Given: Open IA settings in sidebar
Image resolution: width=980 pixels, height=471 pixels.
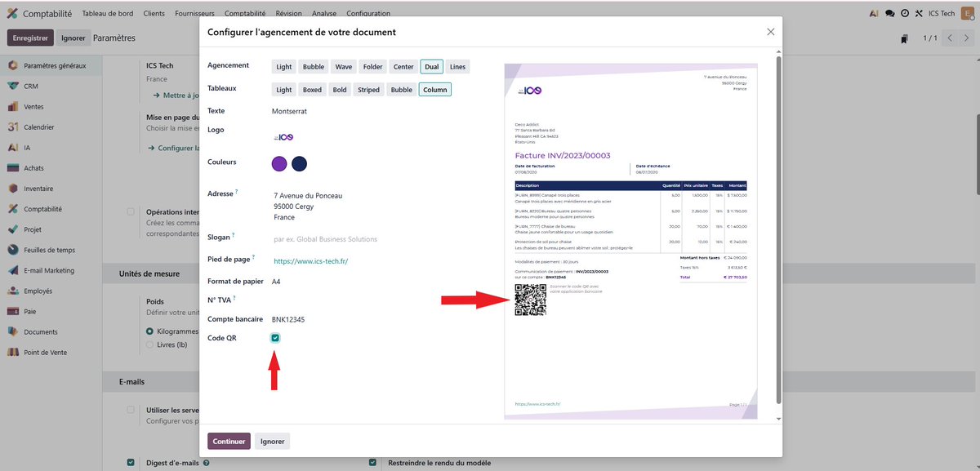Looking at the screenshot, I should pos(51,148).
